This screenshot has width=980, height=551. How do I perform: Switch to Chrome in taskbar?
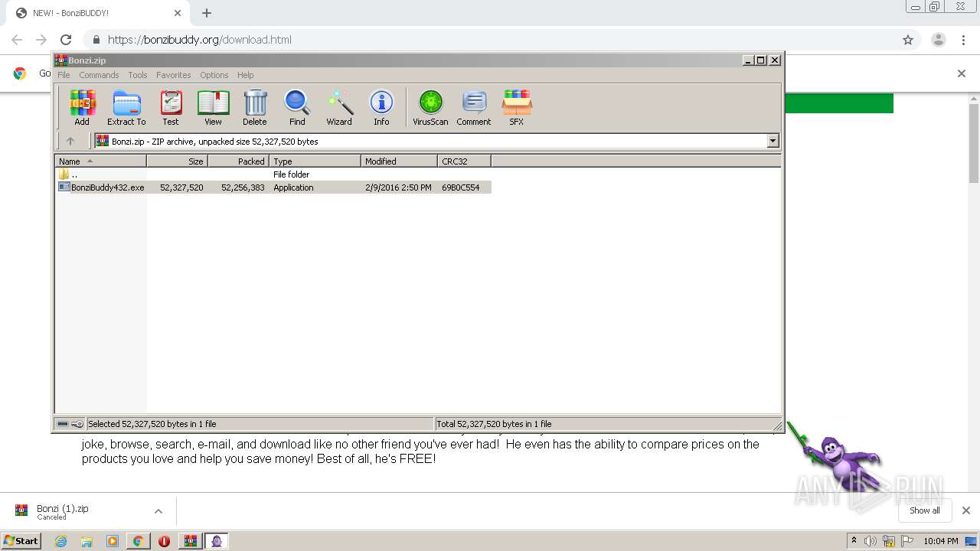point(139,541)
